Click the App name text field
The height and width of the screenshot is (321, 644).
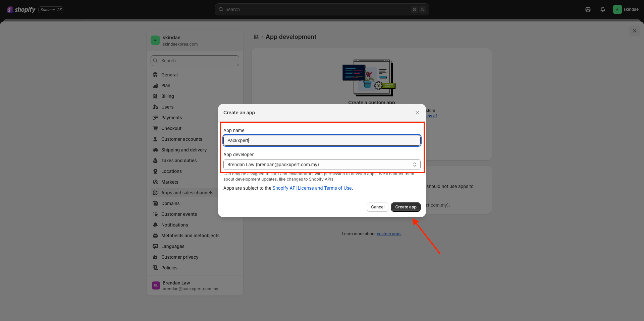point(322,140)
